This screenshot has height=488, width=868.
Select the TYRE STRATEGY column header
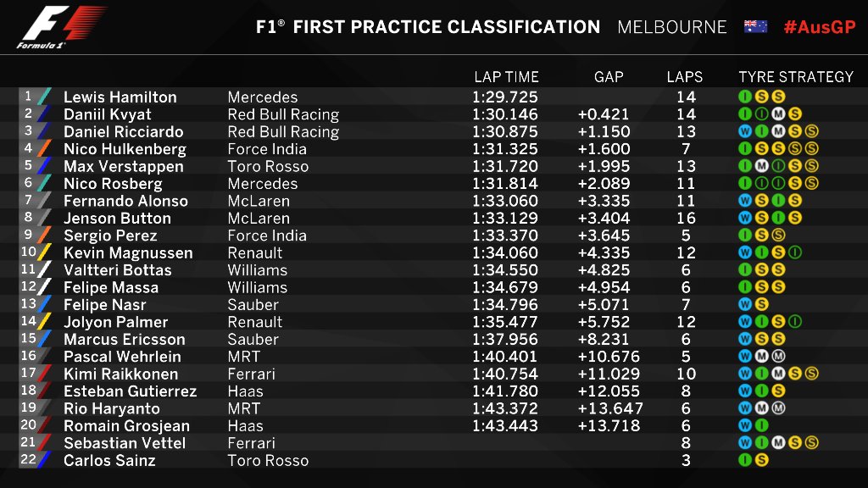click(796, 77)
